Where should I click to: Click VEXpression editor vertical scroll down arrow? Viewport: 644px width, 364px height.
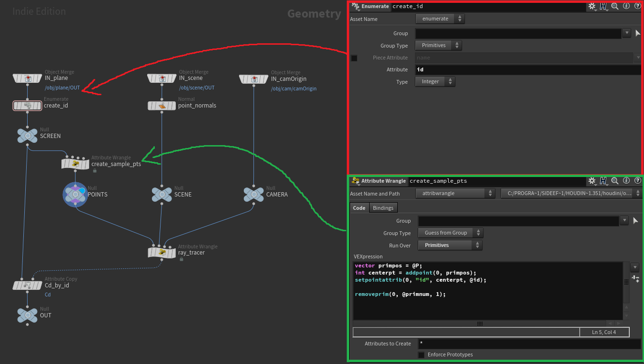pos(626,316)
